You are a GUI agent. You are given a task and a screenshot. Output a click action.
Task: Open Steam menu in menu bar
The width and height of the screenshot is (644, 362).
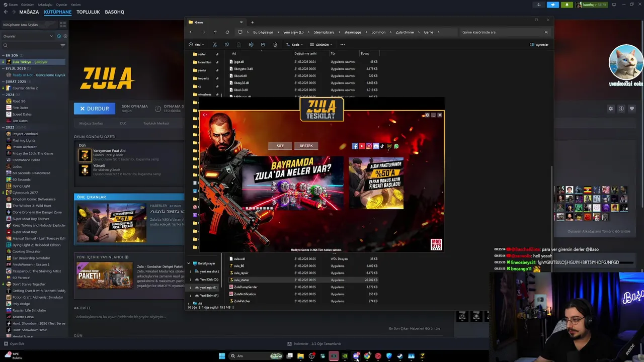(x=13, y=5)
